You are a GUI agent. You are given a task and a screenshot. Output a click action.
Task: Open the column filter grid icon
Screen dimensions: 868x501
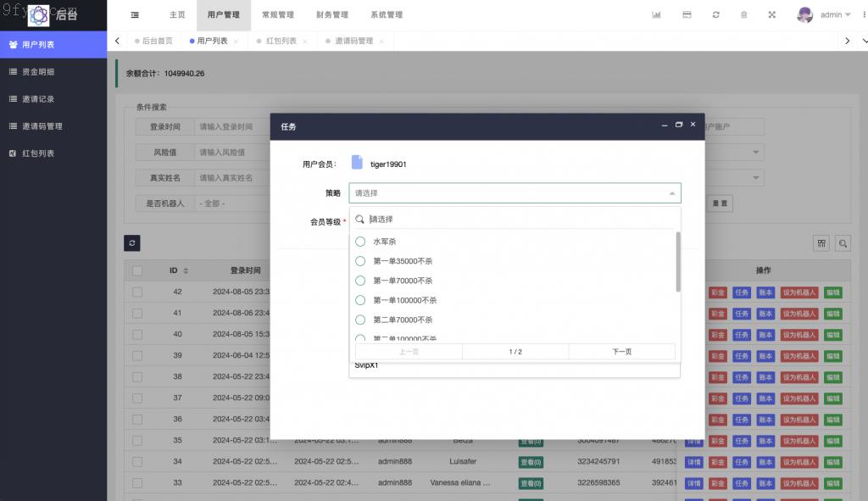[x=821, y=243]
